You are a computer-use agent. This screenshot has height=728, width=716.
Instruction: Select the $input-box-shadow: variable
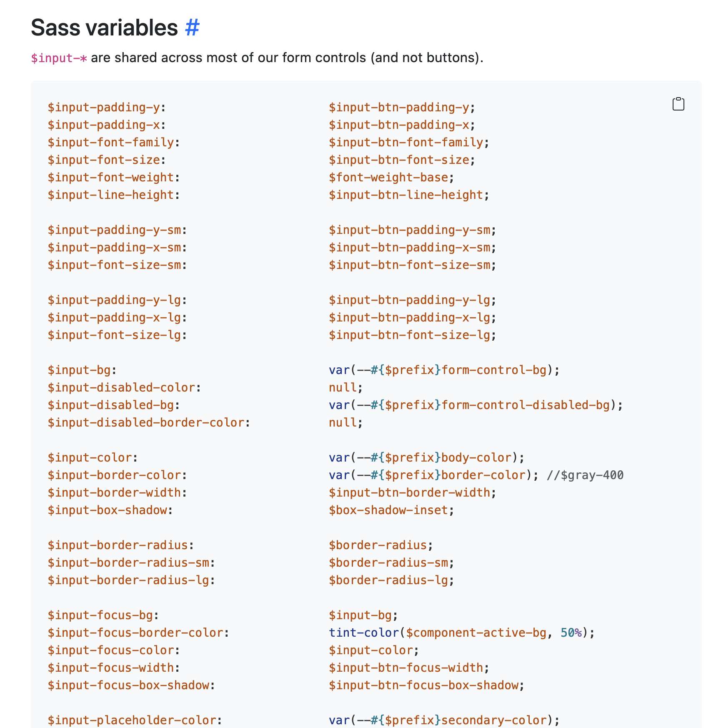[x=110, y=510]
